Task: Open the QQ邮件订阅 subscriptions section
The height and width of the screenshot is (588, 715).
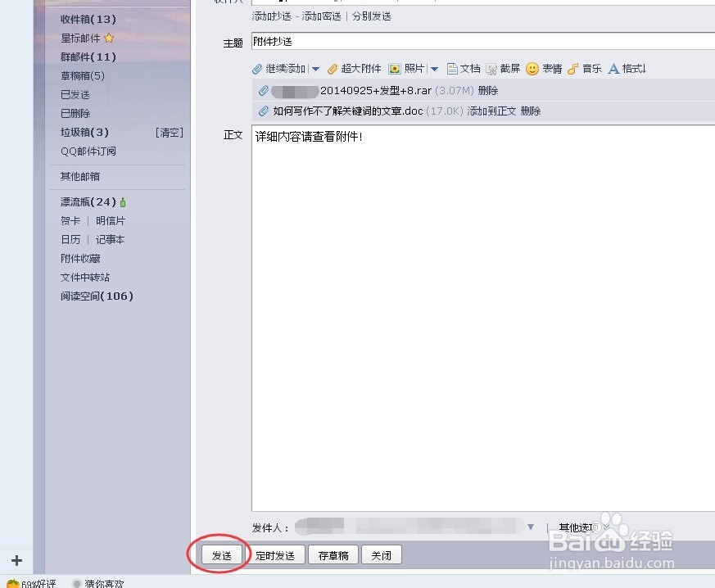Action: pyautogui.click(x=90, y=151)
